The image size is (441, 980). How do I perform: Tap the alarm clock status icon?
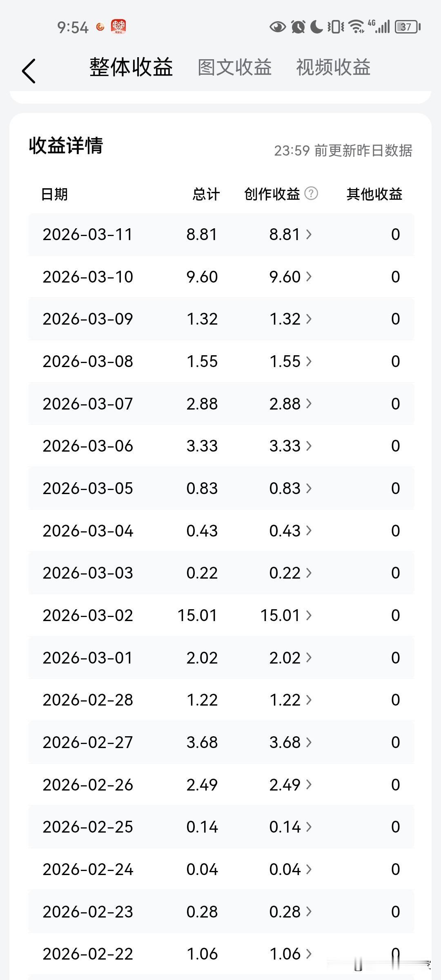tap(298, 27)
